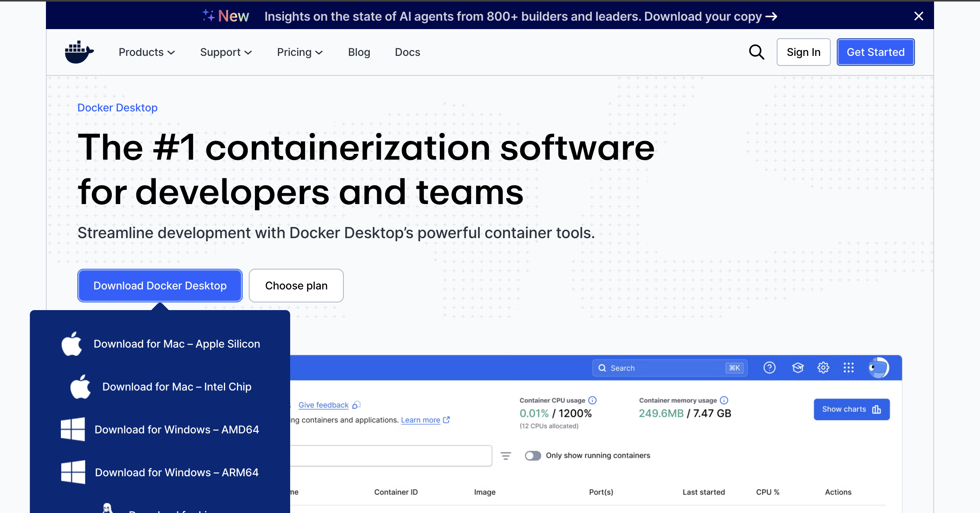
Task: Click the Show charts button
Action: 852,409
